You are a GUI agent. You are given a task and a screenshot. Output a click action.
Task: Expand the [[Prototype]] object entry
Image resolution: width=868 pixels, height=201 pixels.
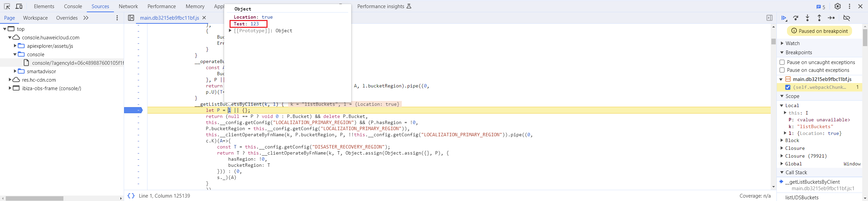[x=230, y=31]
